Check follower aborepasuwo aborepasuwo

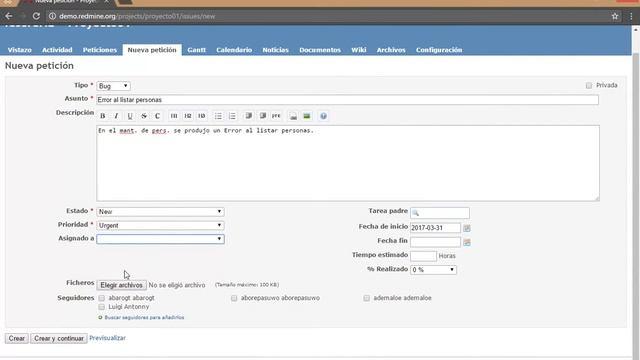(234, 298)
